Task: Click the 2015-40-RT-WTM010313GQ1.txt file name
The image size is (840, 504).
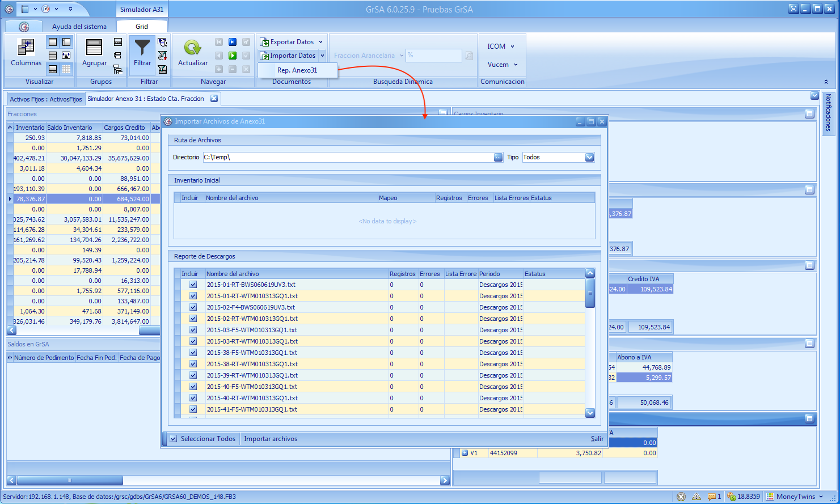Action: tap(252, 398)
